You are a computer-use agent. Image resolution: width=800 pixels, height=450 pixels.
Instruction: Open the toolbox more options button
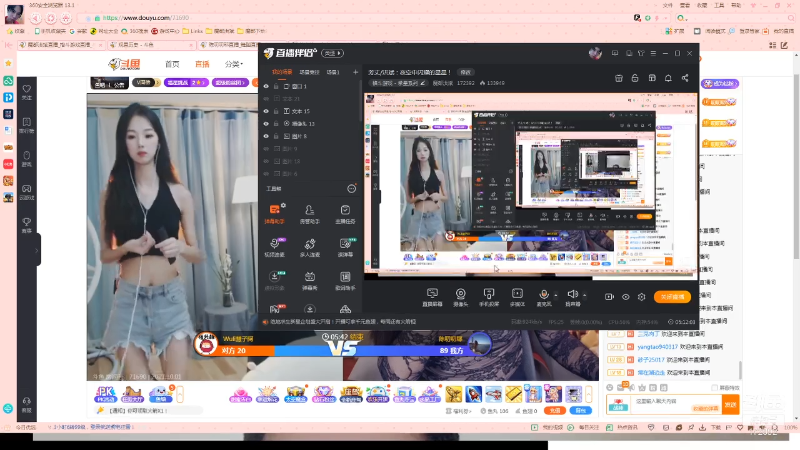(352, 189)
